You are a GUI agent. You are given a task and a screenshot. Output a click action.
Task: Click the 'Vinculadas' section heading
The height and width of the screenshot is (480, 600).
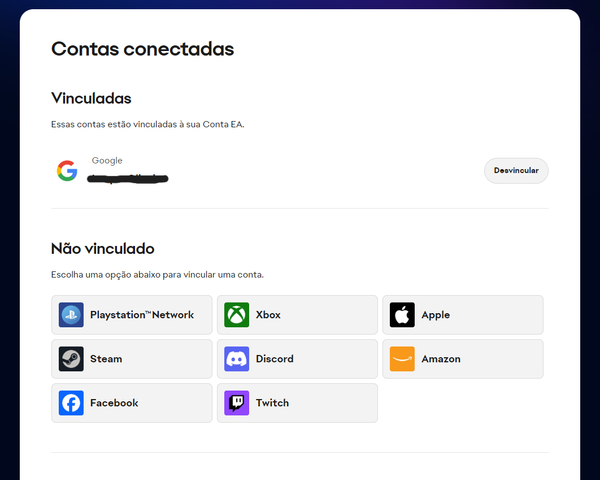click(x=91, y=98)
